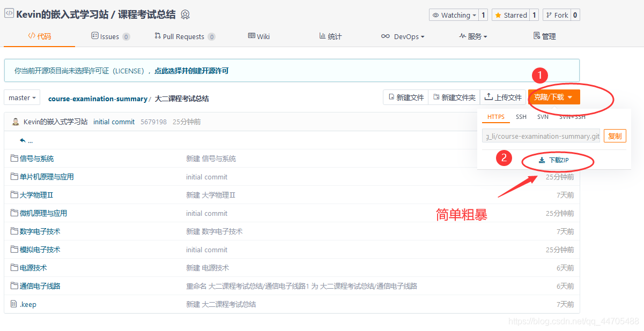Click the Starred count 1
The width and height of the screenshot is (644, 331).
(534, 15)
